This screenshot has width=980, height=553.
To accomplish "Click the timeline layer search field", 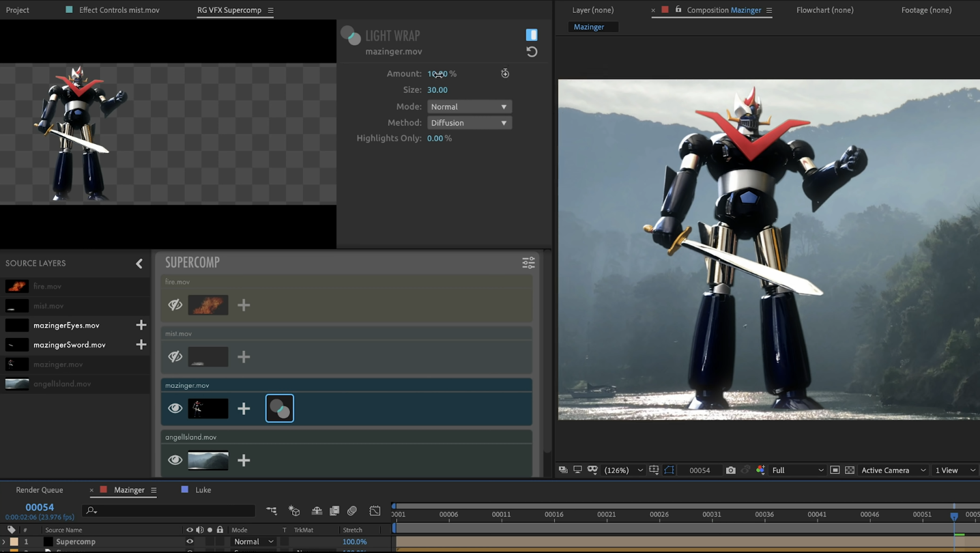I will point(169,511).
